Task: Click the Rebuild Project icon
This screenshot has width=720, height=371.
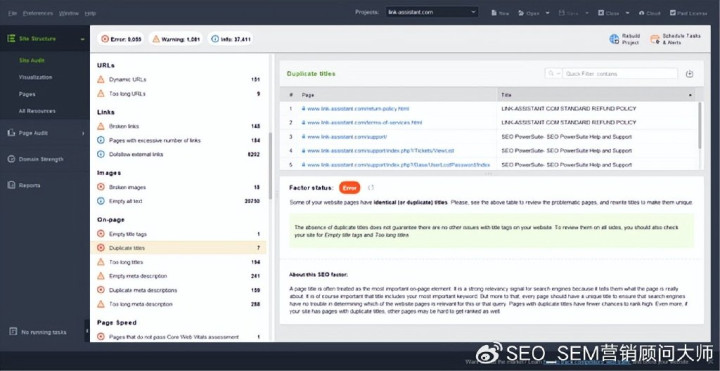Action: pos(614,39)
